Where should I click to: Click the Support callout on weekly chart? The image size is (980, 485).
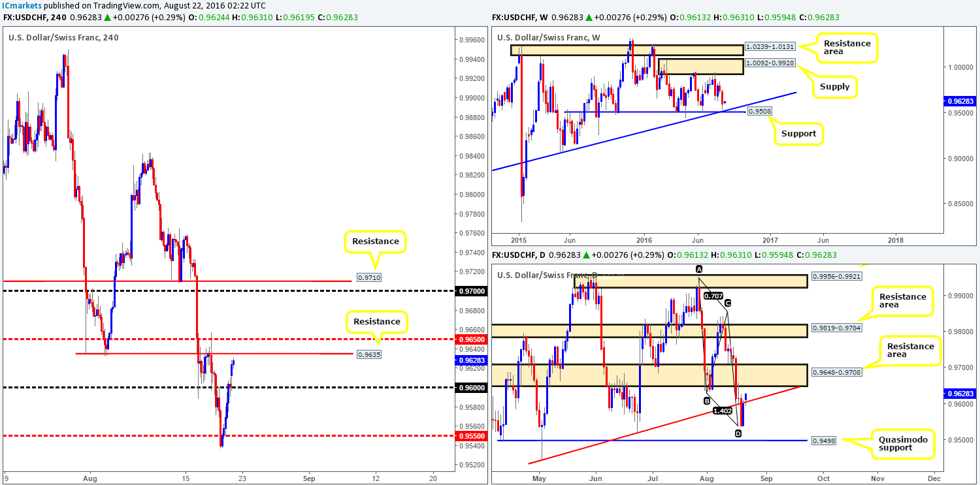tap(799, 134)
